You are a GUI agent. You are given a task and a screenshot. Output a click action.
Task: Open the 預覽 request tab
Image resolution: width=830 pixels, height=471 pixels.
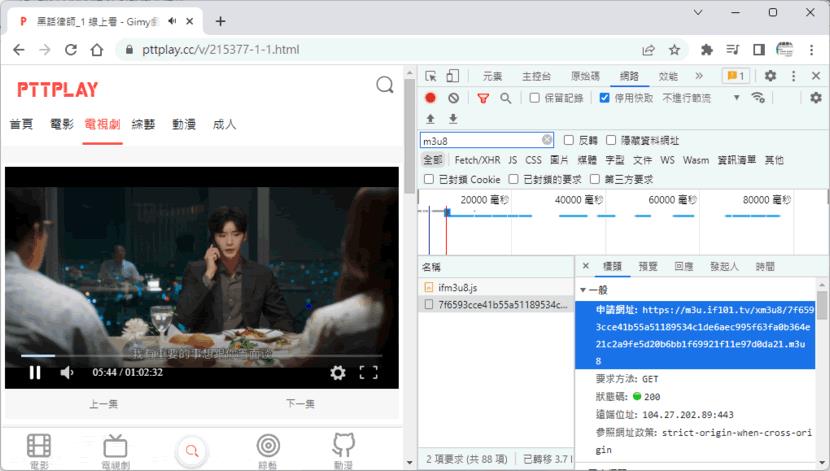pos(648,267)
